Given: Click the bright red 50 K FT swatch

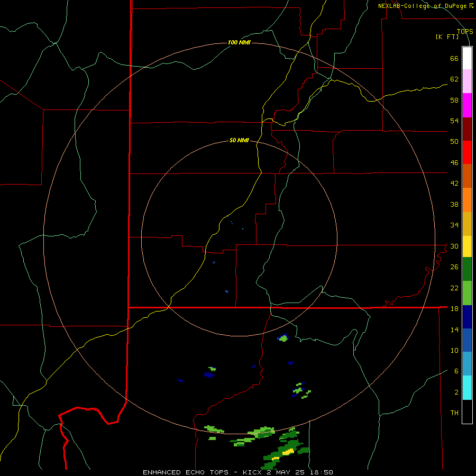Looking at the screenshot, I should point(467,152).
